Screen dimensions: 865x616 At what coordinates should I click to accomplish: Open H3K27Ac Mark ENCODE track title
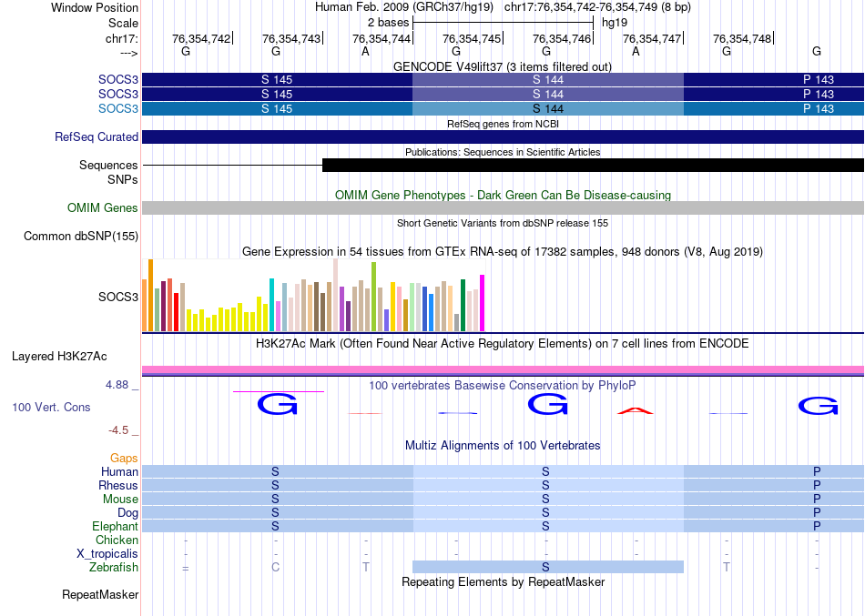tap(503, 344)
